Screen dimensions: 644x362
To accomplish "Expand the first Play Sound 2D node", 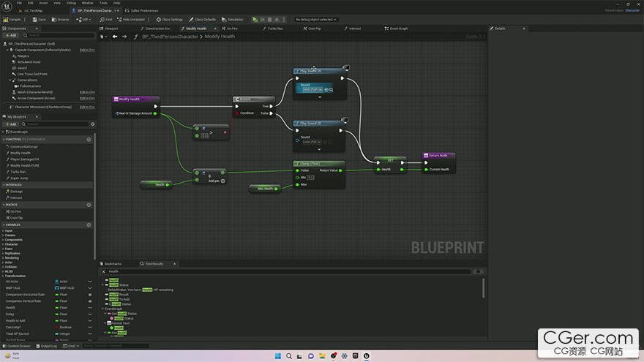I will tap(320, 97).
